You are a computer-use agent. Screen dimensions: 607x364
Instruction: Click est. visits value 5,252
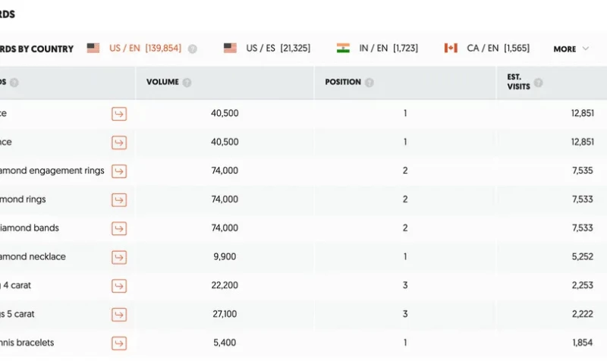pos(582,256)
